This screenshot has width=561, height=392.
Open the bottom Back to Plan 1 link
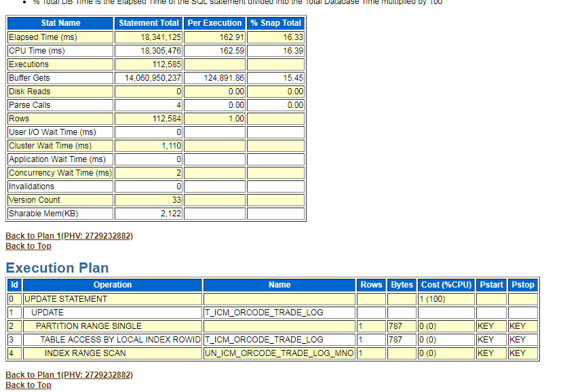[x=69, y=375]
